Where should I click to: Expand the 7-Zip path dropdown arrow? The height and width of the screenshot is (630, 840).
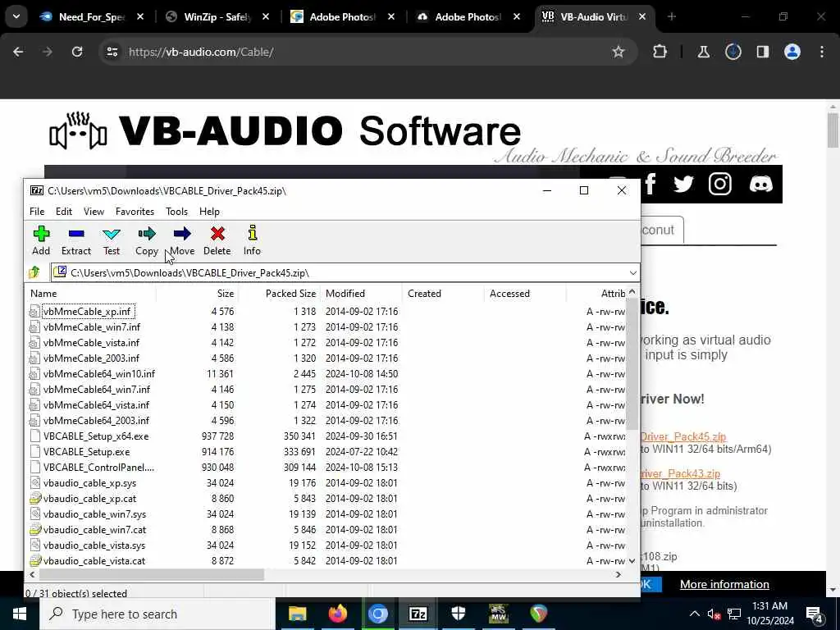pos(632,272)
